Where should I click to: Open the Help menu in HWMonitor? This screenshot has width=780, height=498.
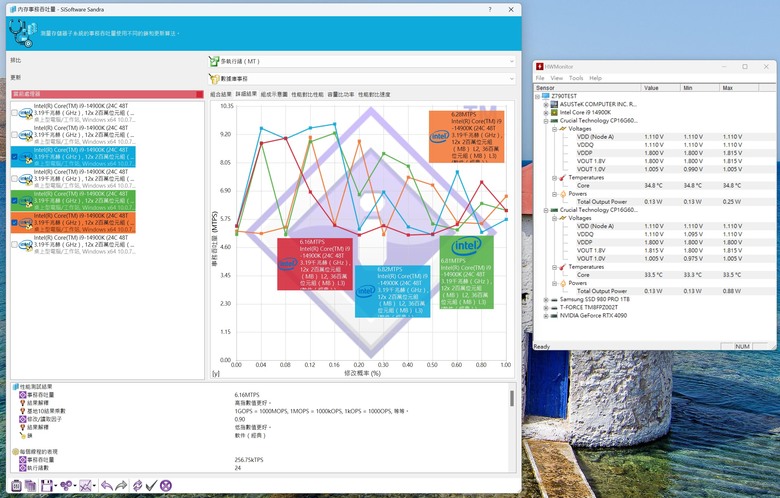[595, 78]
